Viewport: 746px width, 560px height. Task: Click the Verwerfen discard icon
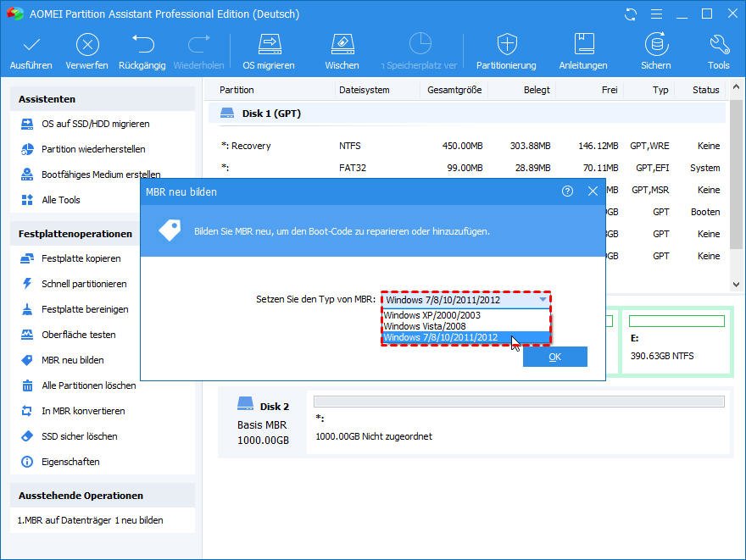point(86,45)
